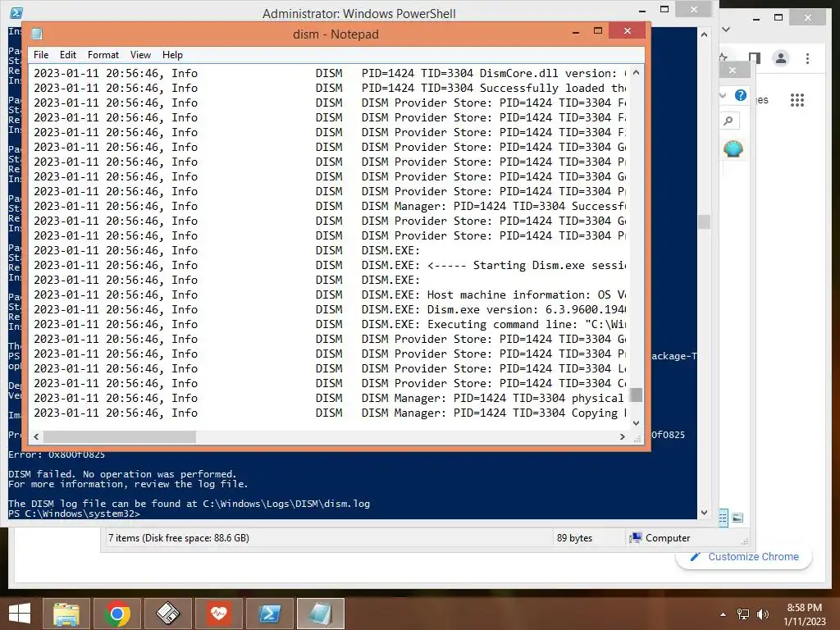
Task: Click the network tray icon
Action: coord(743,614)
